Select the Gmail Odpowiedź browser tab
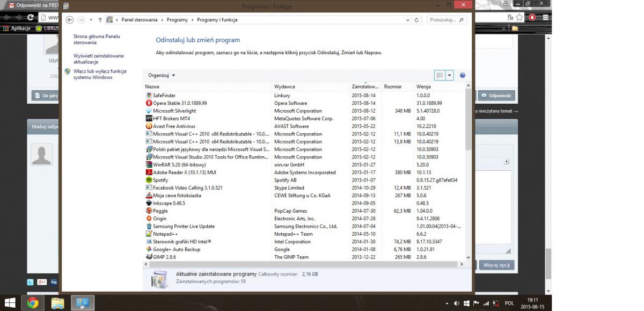 [33, 5]
